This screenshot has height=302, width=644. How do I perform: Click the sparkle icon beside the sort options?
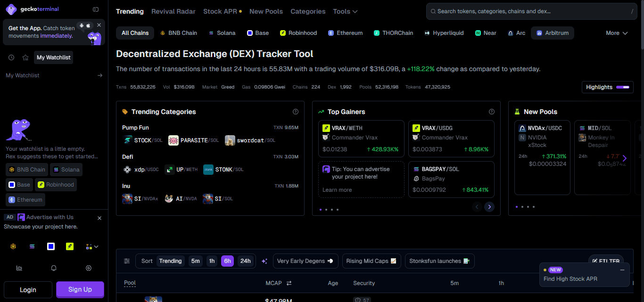pos(264,261)
